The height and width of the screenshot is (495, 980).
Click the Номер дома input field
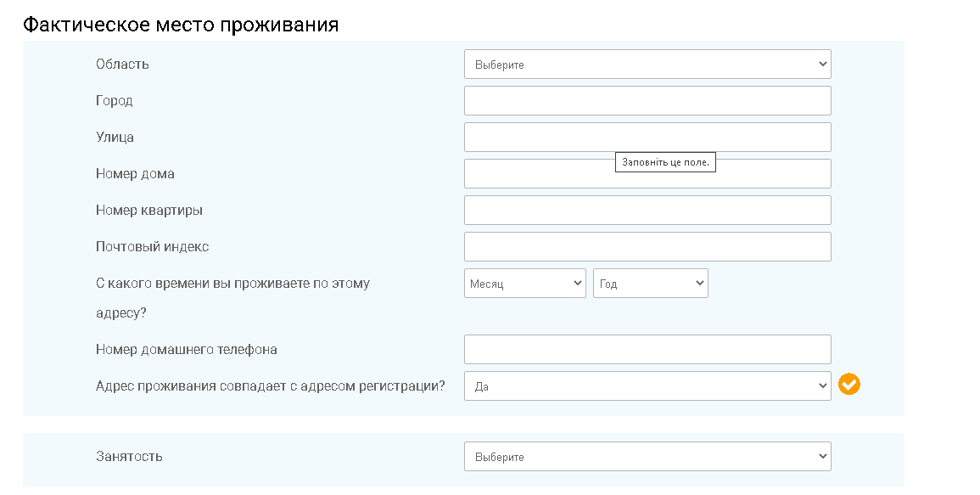click(647, 174)
